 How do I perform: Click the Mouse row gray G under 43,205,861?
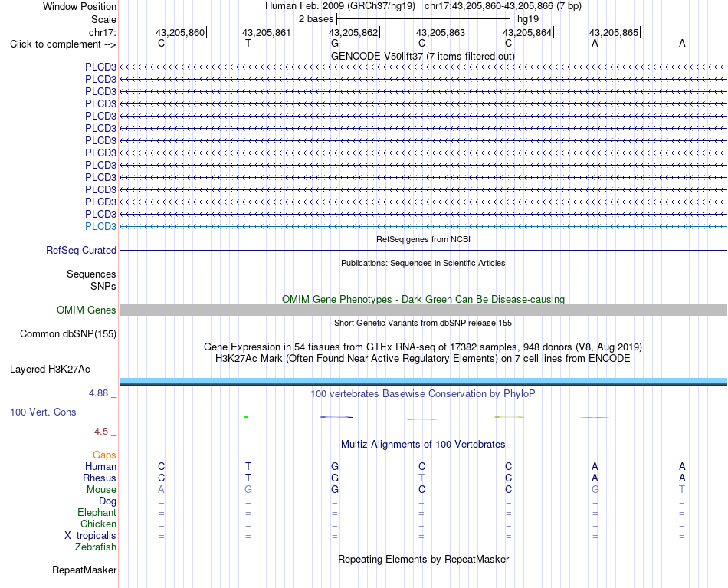[248, 490]
